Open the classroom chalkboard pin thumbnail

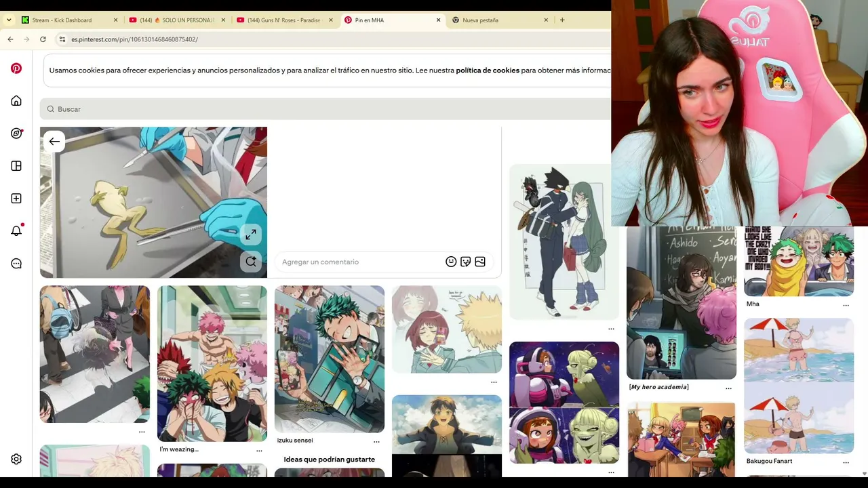(x=682, y=303)
